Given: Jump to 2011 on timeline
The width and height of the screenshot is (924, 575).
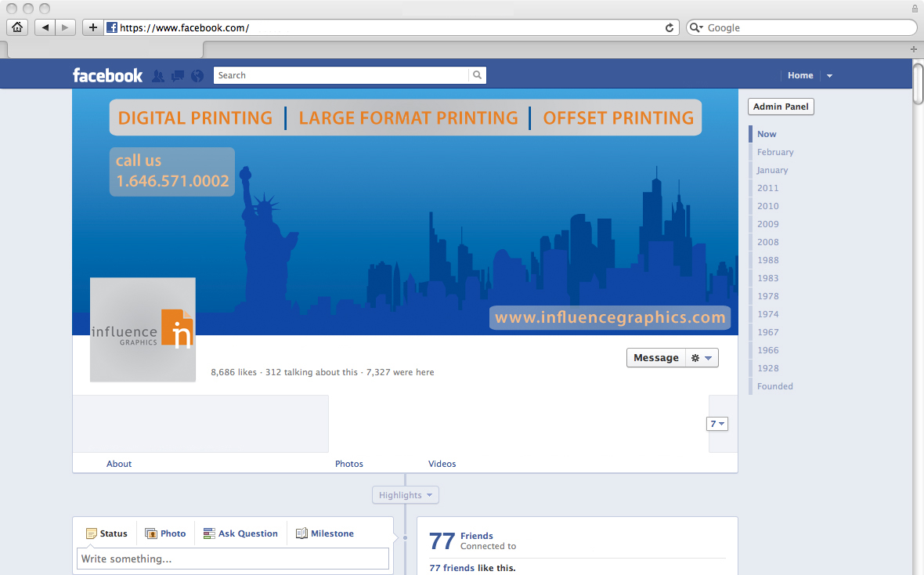Looking at the screenshot, I should point(768,188).
